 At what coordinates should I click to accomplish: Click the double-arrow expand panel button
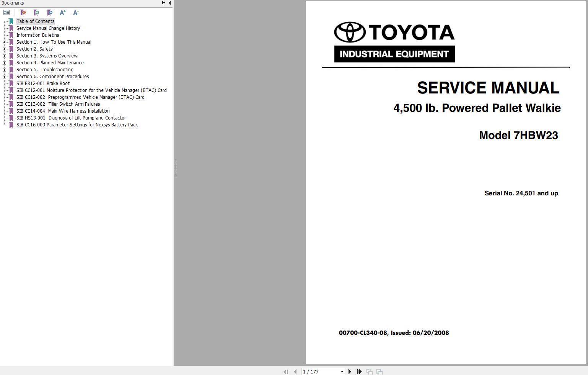(x=164, y=3)
